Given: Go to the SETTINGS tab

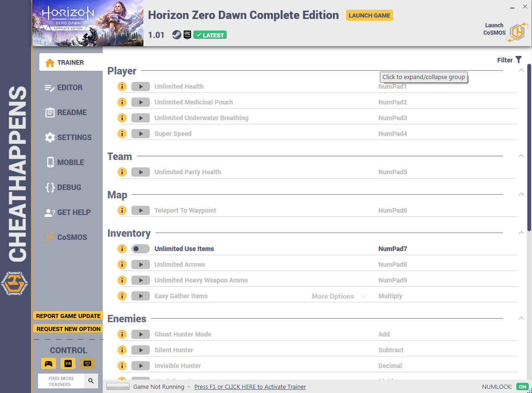Looking at the screenshot, I should point(68,137).
